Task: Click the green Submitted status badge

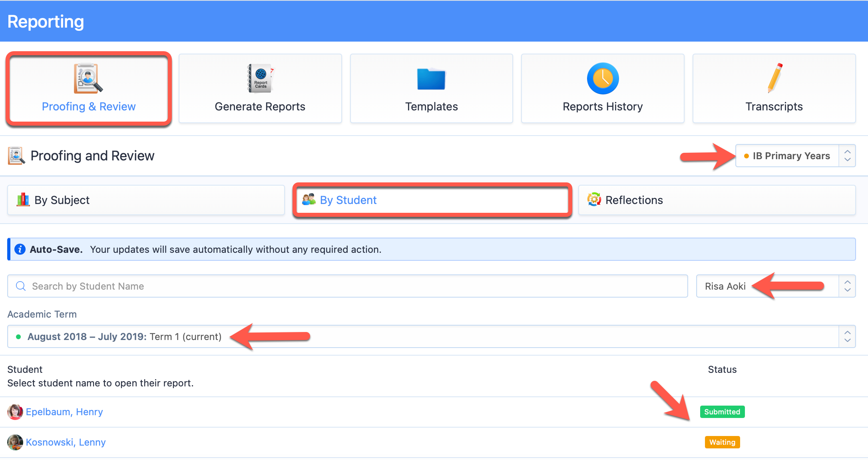Action: (722, 412)
